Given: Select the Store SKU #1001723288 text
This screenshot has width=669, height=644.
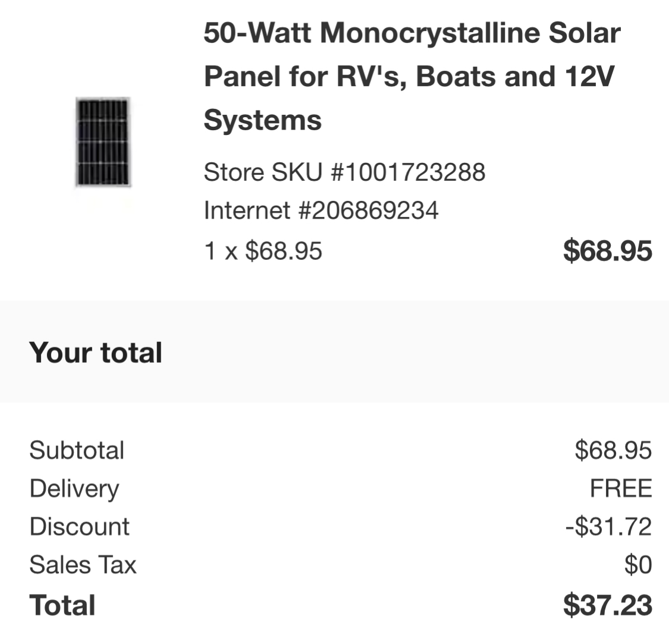Looking at the screenshot, I should pyautogui.click(x=344, y=172).
